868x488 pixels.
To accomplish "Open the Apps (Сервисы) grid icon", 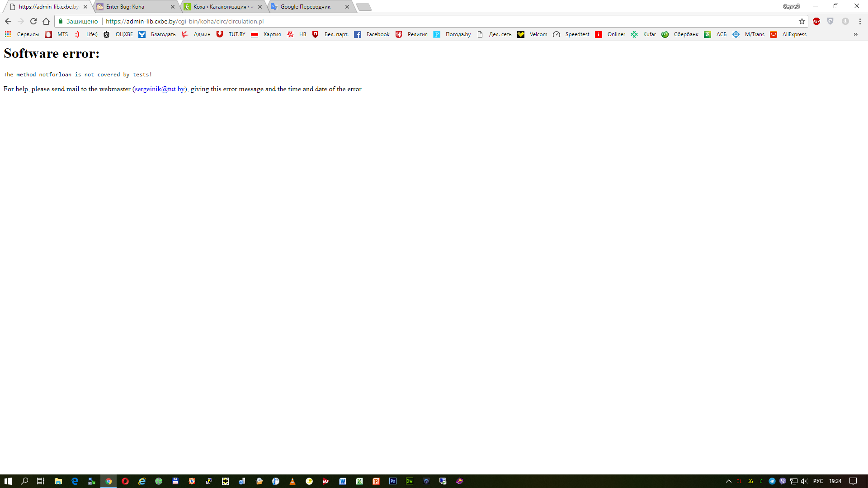I will click(x=8, y=34).
